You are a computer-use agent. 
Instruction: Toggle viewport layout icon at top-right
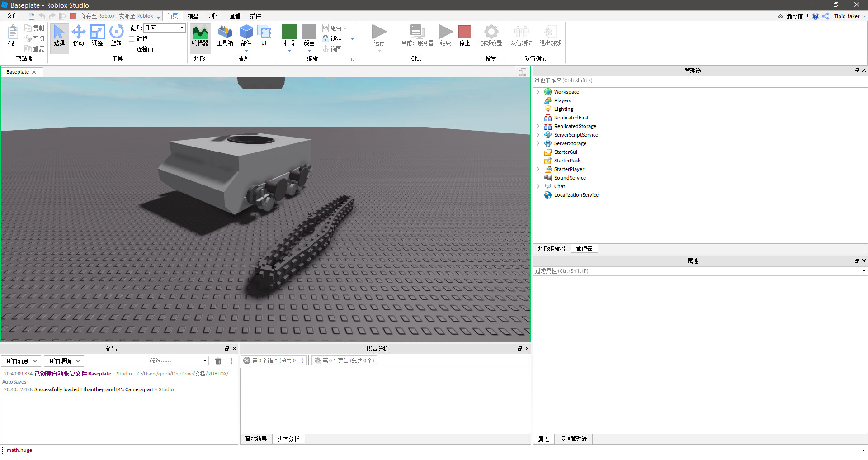(522, 72)
